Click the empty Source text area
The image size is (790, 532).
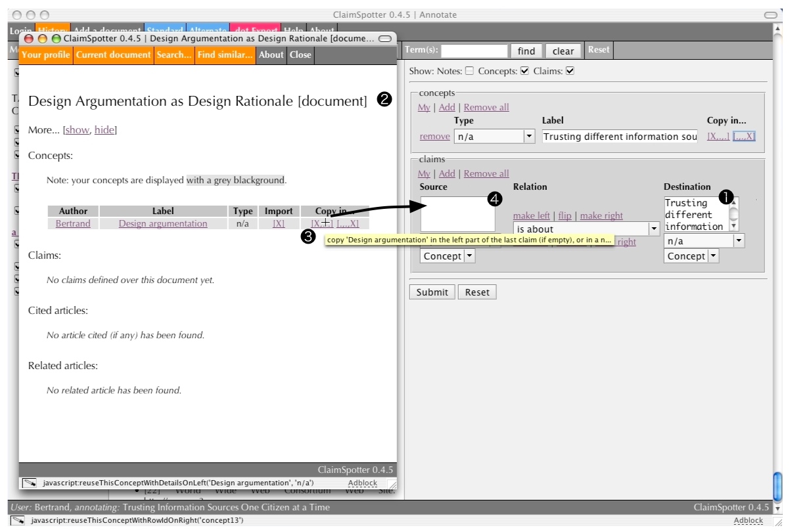[457, 213]
